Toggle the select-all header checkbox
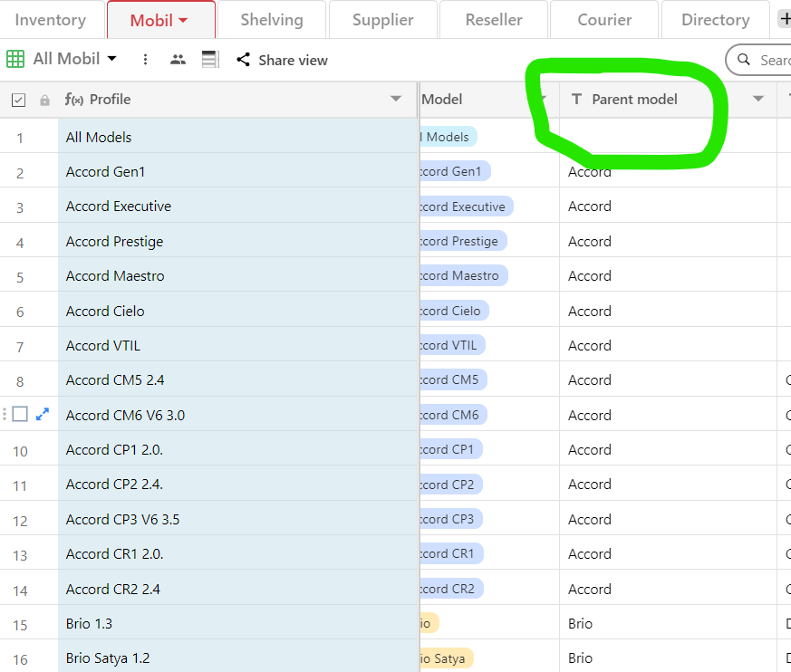Viewport: 791px width, 672px height. coord(18,100)
